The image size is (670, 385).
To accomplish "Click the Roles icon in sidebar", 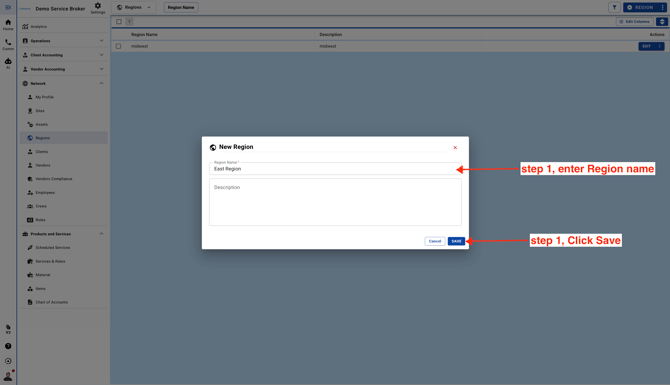I will (30, 220).
